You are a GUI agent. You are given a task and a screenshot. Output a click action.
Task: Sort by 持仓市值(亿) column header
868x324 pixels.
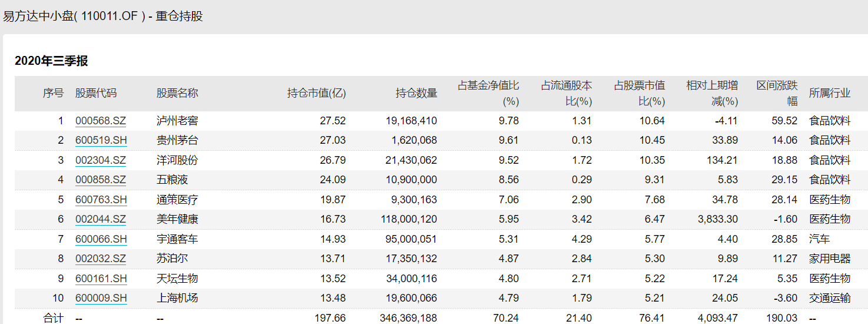pos(316,93)
